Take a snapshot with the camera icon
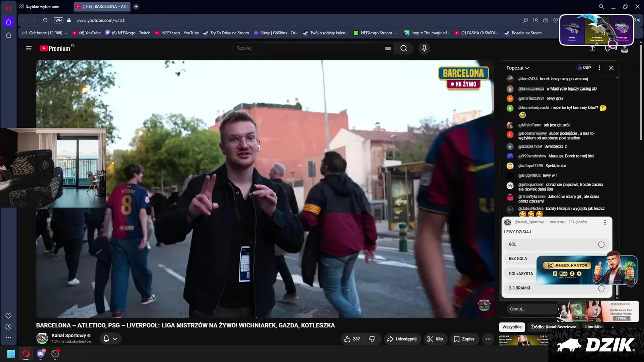The height and width of the screenshot is (362, 644). (546, 20)
